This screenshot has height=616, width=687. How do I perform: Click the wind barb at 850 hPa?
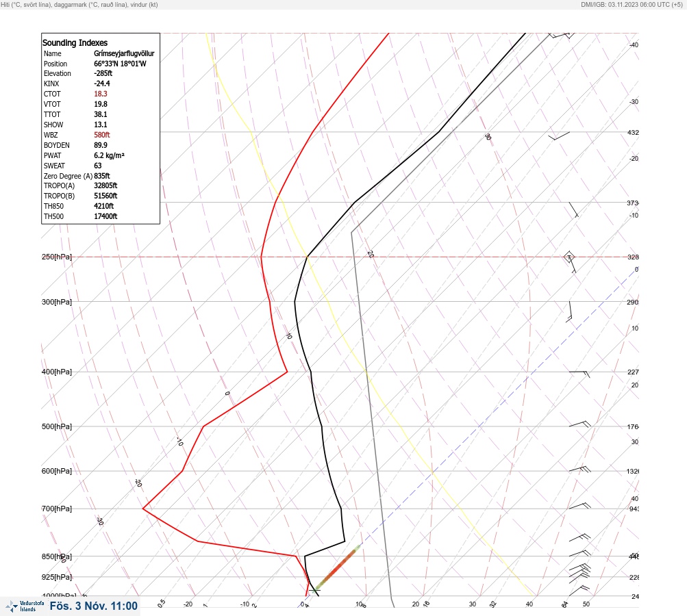pos(579,554)
